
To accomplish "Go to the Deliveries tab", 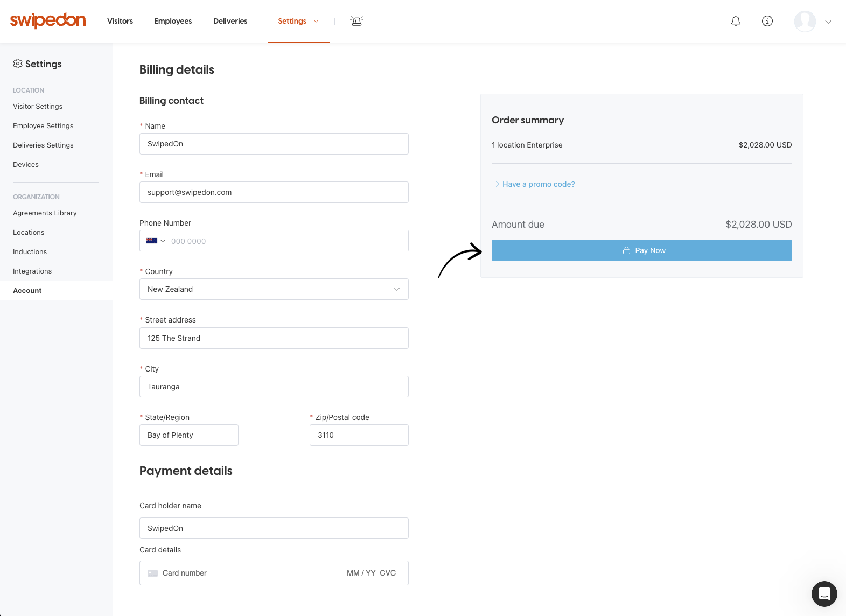I will tap(230, 21).
